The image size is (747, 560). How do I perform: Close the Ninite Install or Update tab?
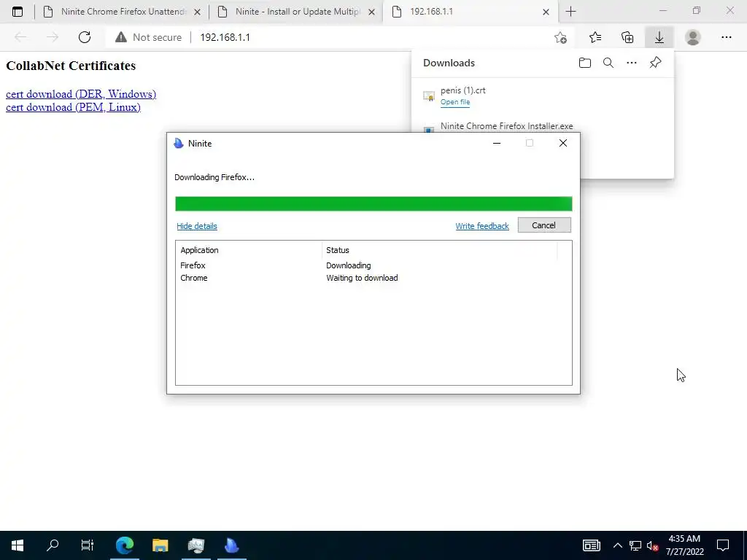pos(371,12)
